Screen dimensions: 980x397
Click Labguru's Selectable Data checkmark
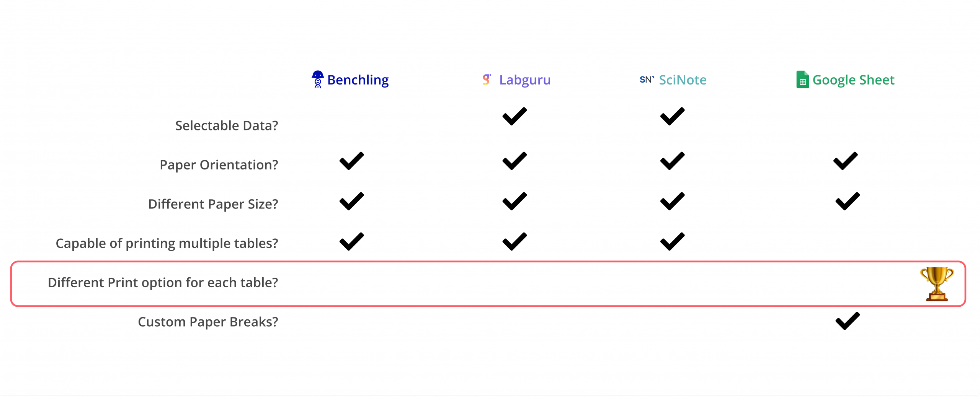pos(514,116)
